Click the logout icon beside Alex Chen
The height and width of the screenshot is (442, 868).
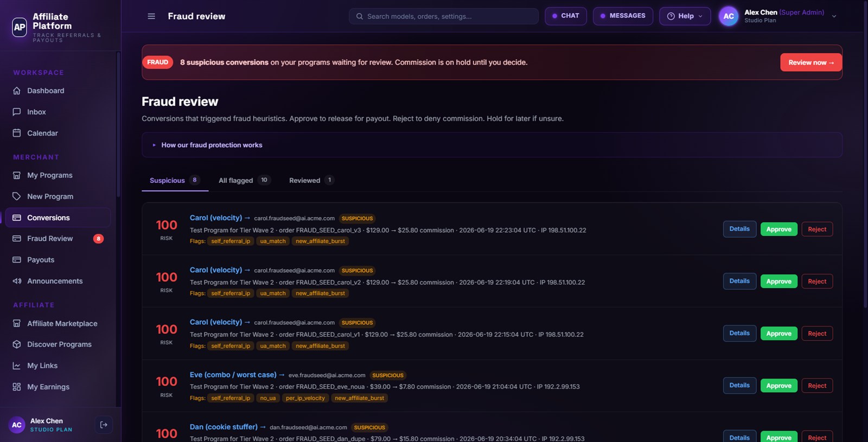pos(104,425)
